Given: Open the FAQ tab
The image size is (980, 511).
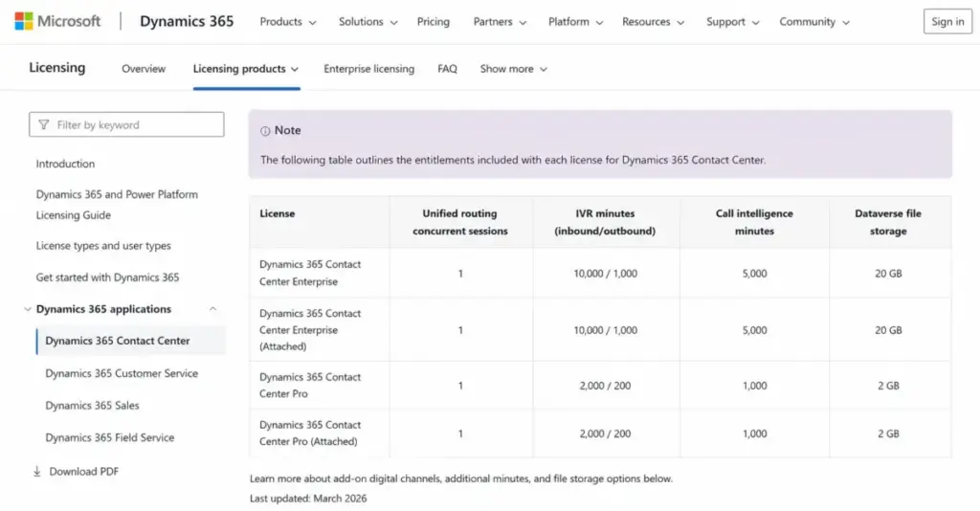Looking at the screenshot, I should (x=447, y=69).
